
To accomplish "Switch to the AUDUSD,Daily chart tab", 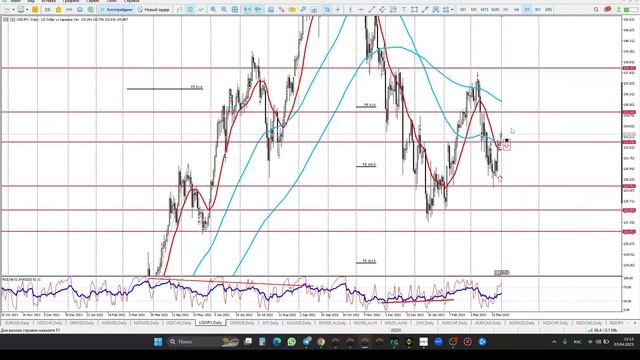I will point(114,323).
